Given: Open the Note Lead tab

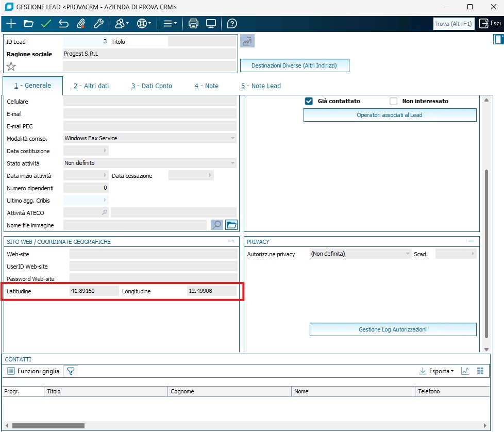Looking at the screenshot, I should click(261, 86).
